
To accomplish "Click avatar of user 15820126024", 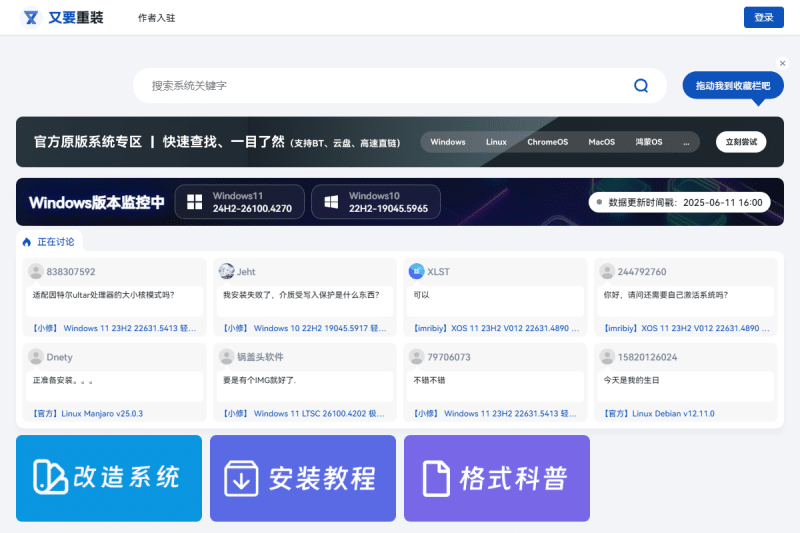I will point(607,357).
